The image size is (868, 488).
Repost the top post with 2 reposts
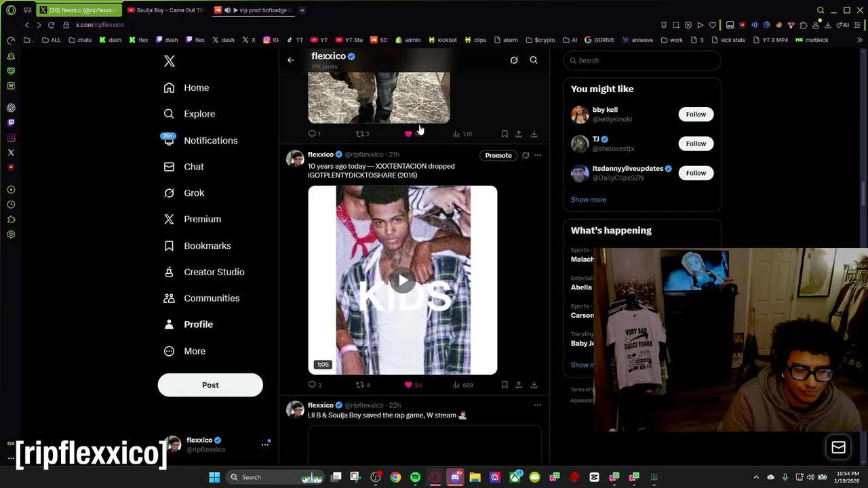pyautogui.click(x=363, y=134)
